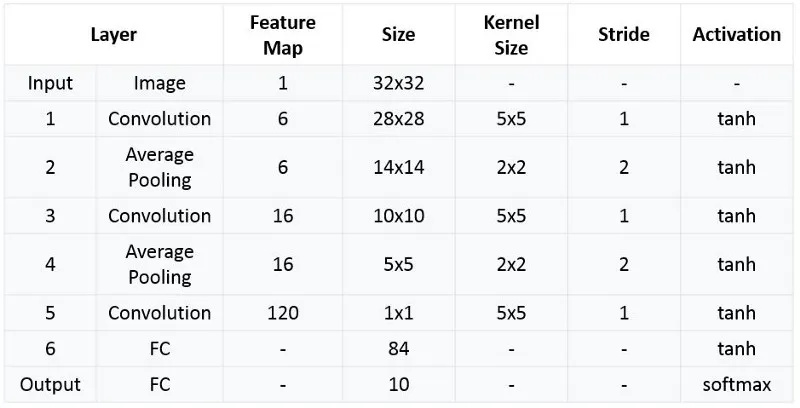Click the Stride column header

[x=623, y=35]
